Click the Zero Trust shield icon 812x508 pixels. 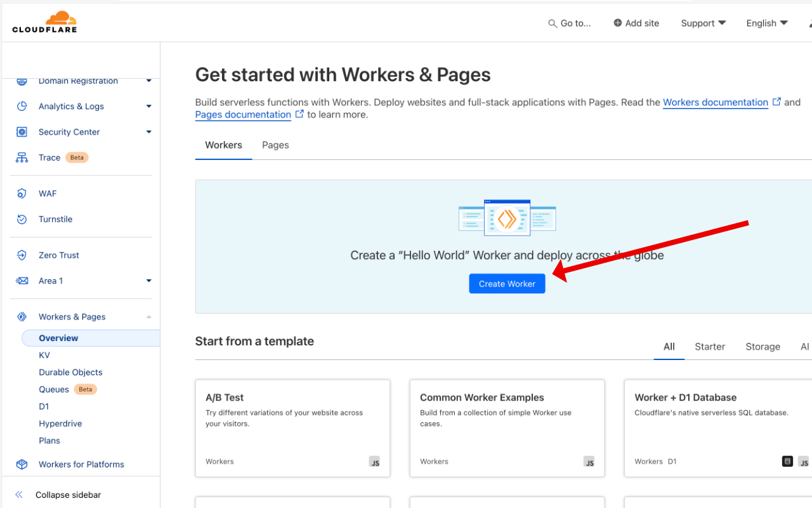tap(22, 255)
